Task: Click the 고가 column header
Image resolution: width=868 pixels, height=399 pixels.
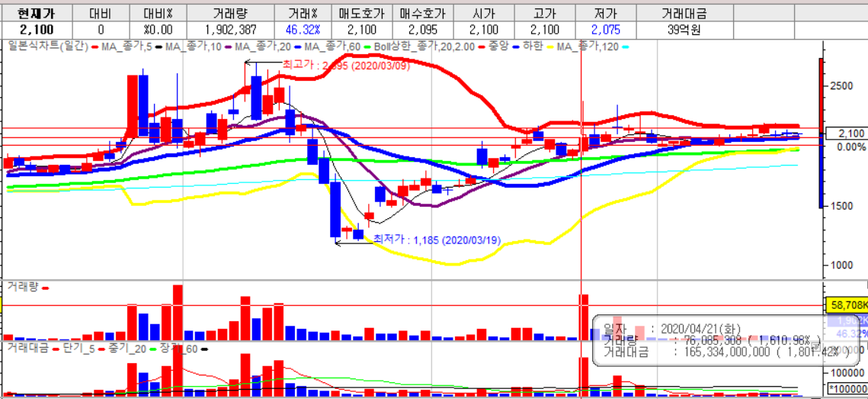Action: point(545,13)
